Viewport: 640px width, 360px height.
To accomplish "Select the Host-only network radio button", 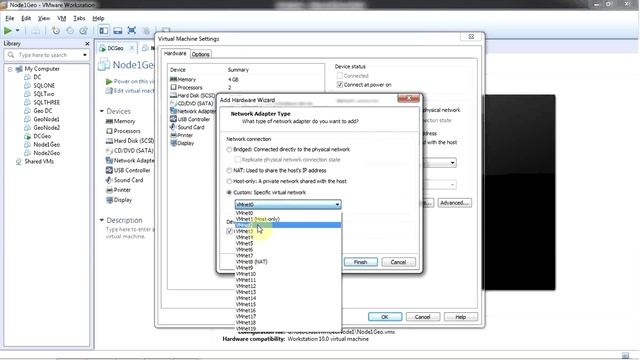I will (229, 181).
